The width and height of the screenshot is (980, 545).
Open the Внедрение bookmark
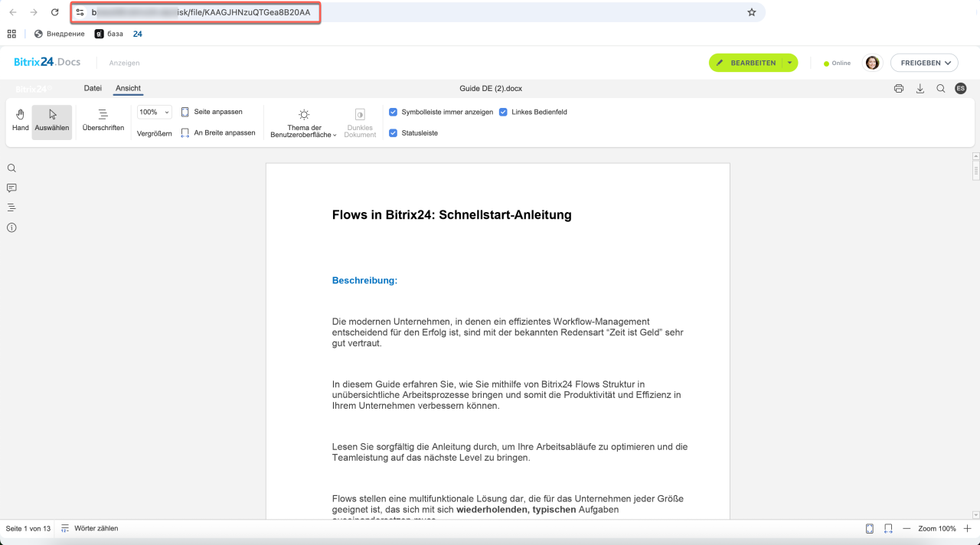(60, 34)
